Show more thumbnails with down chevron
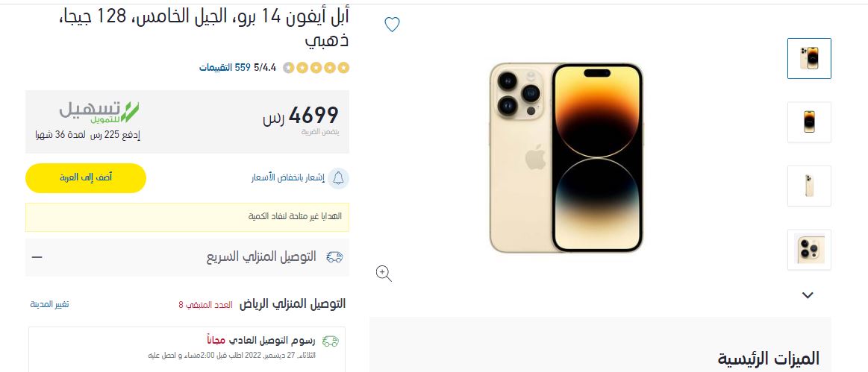Image resolution: width=868 pixels, height=372 pixels. click(x=808, y=295)
